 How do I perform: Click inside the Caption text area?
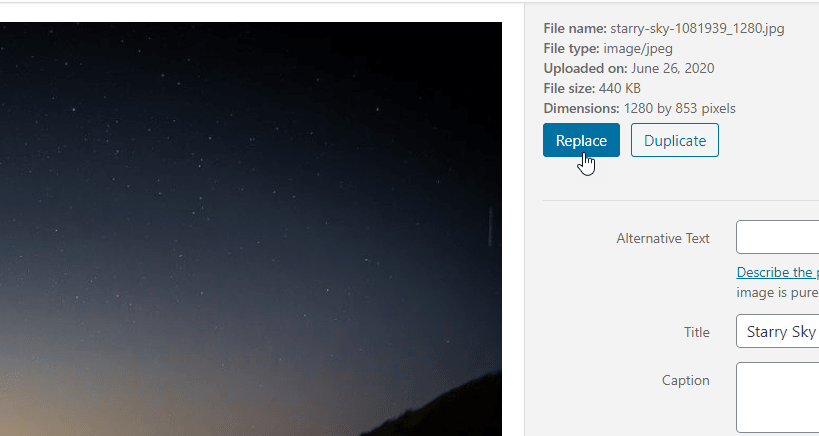tap(778, 398)
